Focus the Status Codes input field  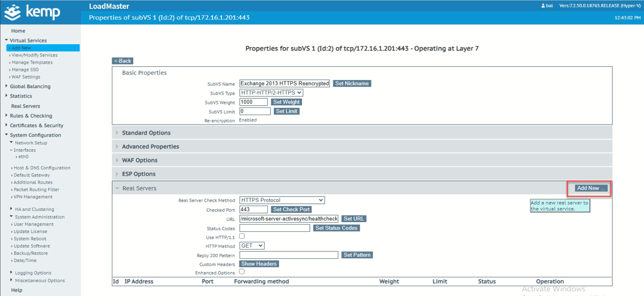(x=275, y=228)
